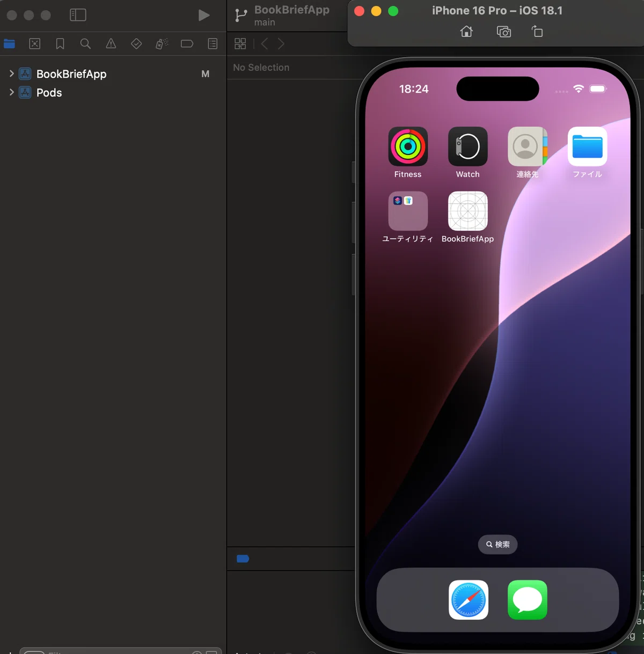
Task: Open the Fitness app
Action: point(408,146)
